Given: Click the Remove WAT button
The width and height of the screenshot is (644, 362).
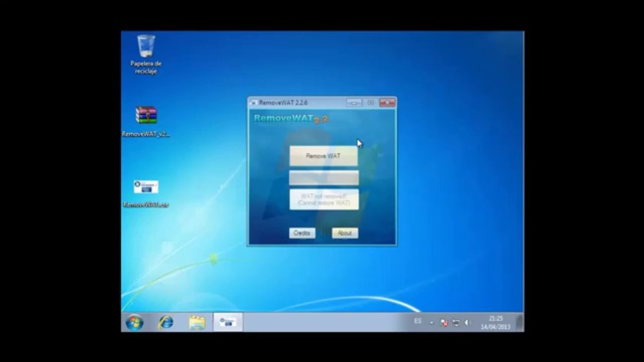Looking at the screenshot, I should click(x=324, y=156).
